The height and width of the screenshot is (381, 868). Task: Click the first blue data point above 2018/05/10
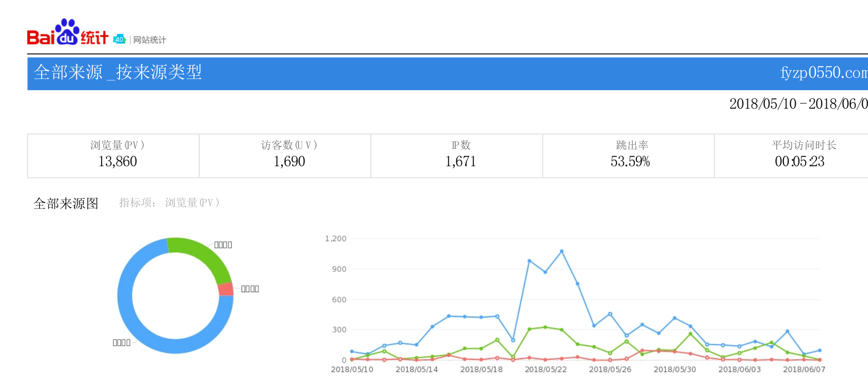(352, 351)
